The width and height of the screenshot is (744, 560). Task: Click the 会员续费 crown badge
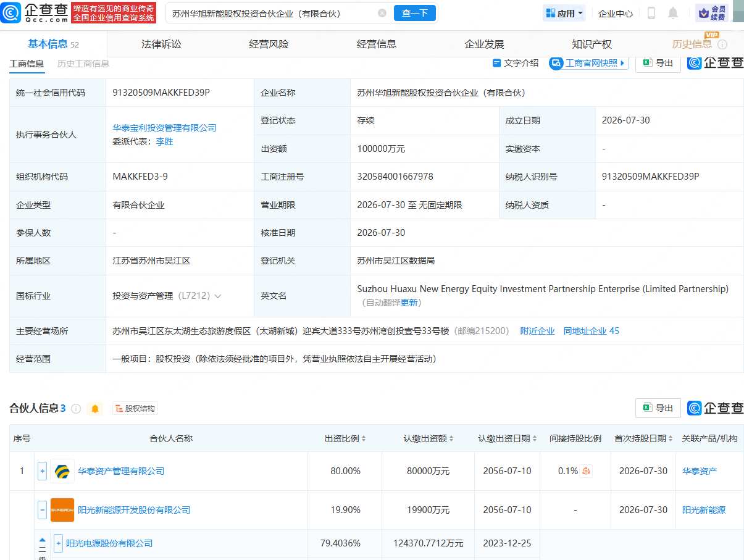point(712,13)
